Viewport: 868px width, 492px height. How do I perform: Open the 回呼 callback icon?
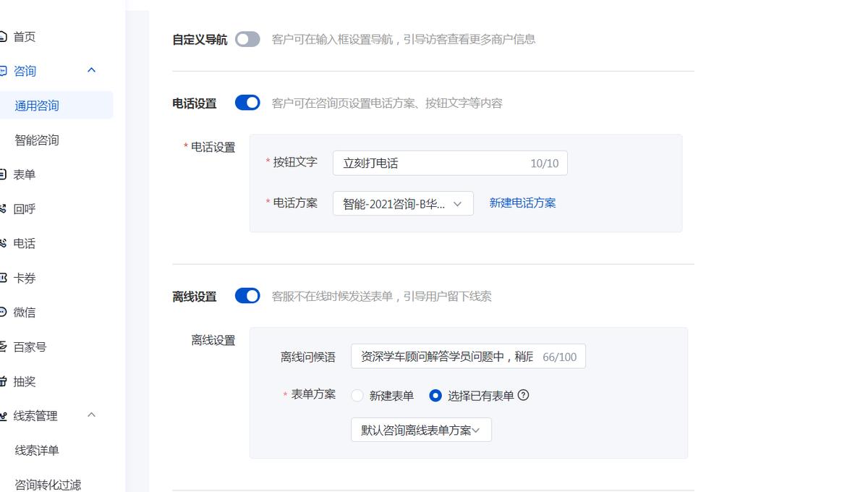point(4,208)
